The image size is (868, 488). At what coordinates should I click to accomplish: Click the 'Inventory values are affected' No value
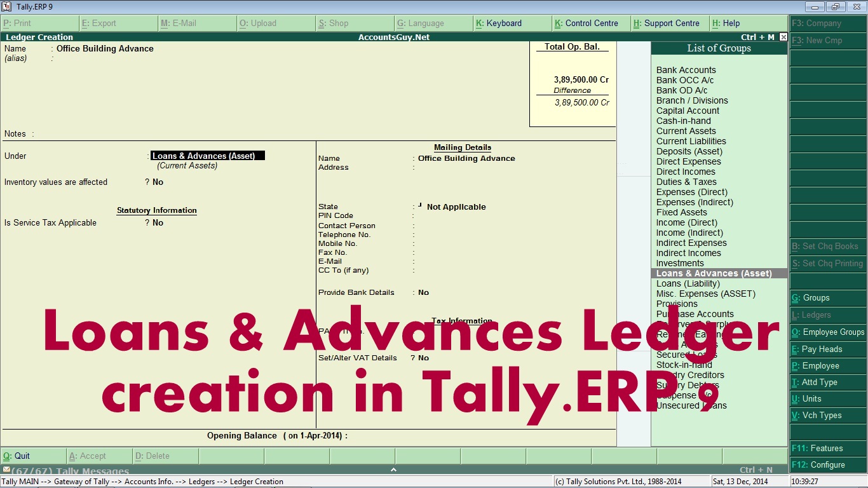pos(158,182)
